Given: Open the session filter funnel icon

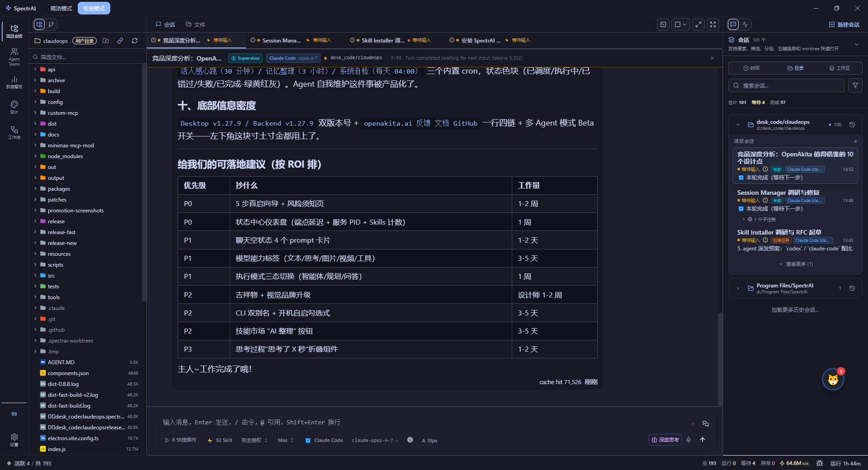Looking at the screenshot, I should pyautogui.click(x=855, y=85).
